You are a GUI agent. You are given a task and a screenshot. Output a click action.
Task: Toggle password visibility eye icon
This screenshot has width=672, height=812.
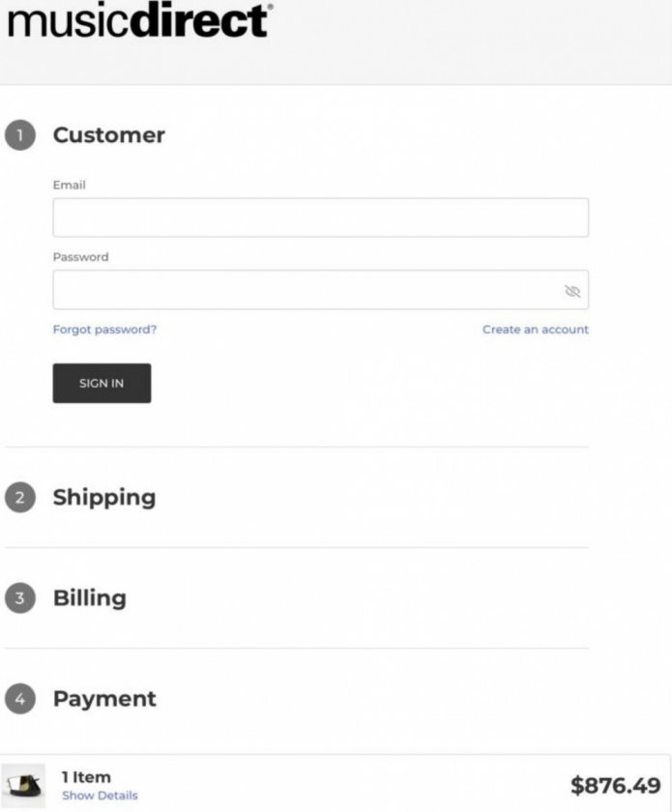(x=572, y=291)
